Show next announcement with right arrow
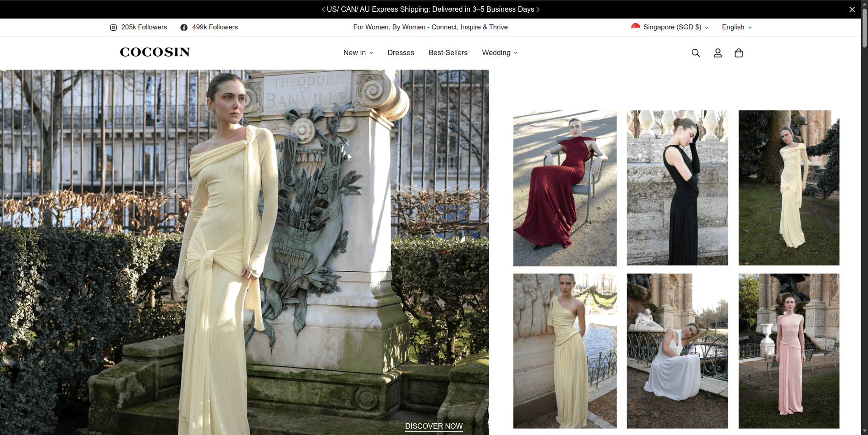Image resolution: width=868 pixels, height=435 pixels. point(538,9)
